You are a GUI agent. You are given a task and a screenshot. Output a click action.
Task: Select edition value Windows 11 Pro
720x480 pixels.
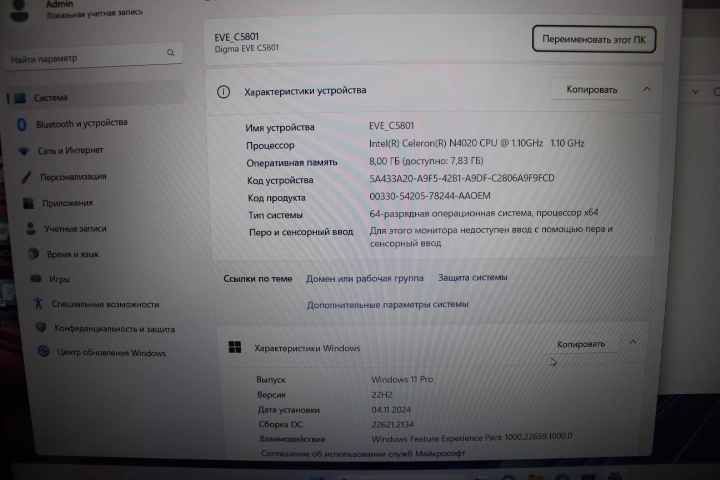402,379
